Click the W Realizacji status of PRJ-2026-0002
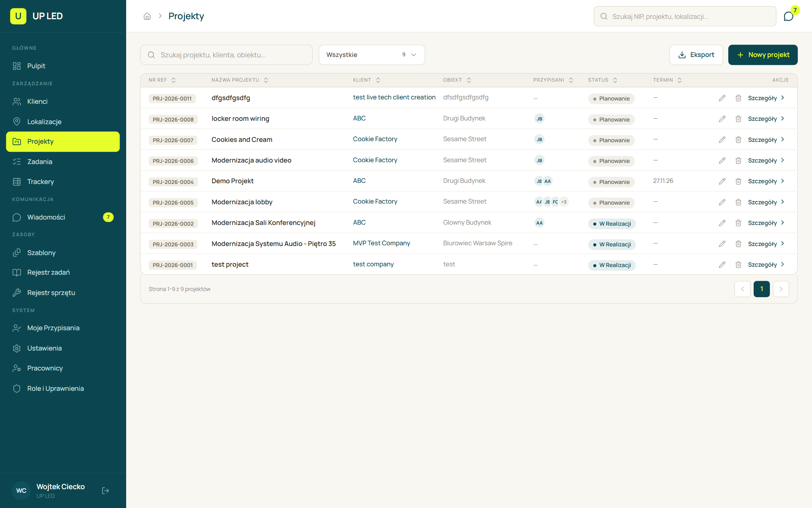Screen dimensions: 812x508 pos(612,224)
